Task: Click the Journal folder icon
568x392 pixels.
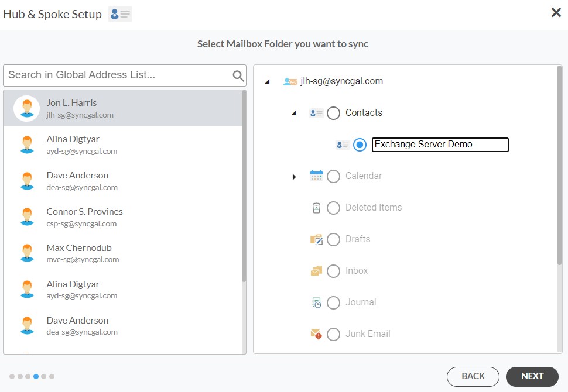Action: pos(316,302)
